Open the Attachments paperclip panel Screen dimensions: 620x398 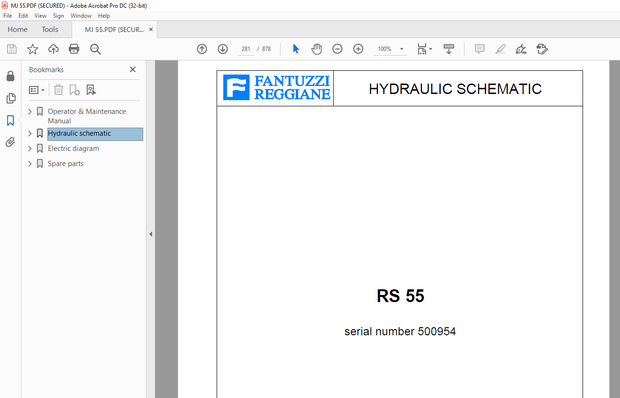tap(10, 142)
